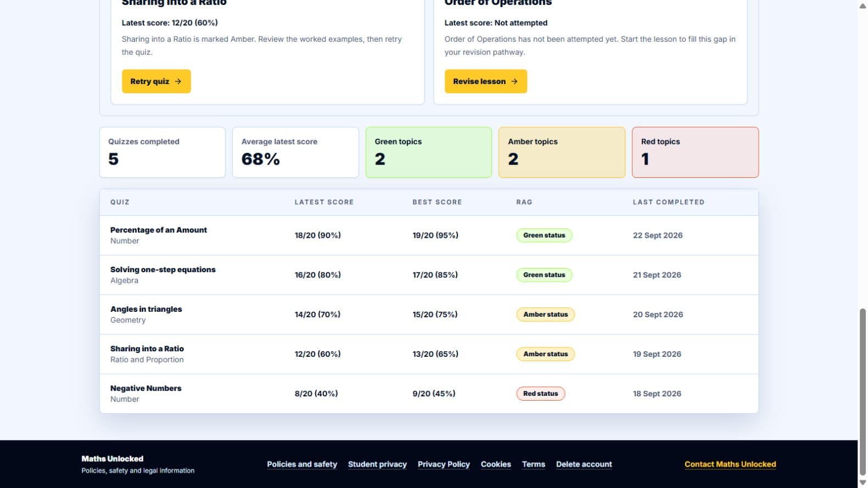Click the Green status badge for Percentage of an Amount
Image resolution: width=868 pixels, height=488 pixels.
click(544, 235)
